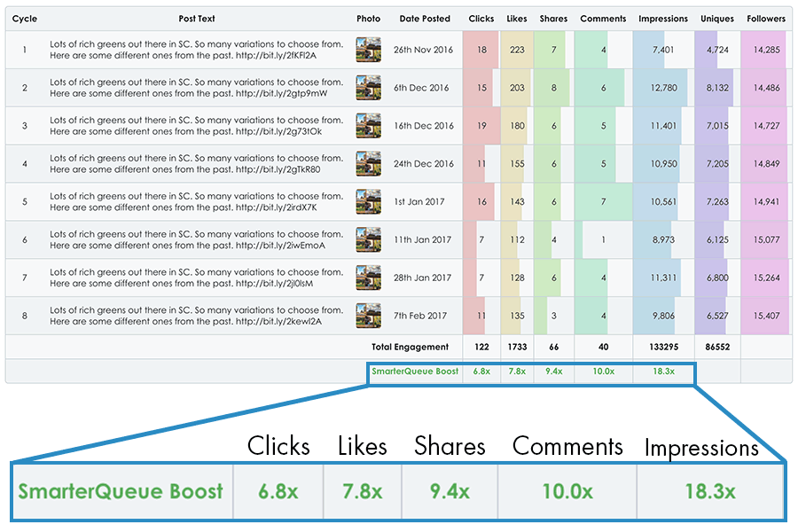Image resolution: width=798 pixels, height=532 pixels.
Task: Click likes value 223 in cycle 1
Action: tap(517, 50)
